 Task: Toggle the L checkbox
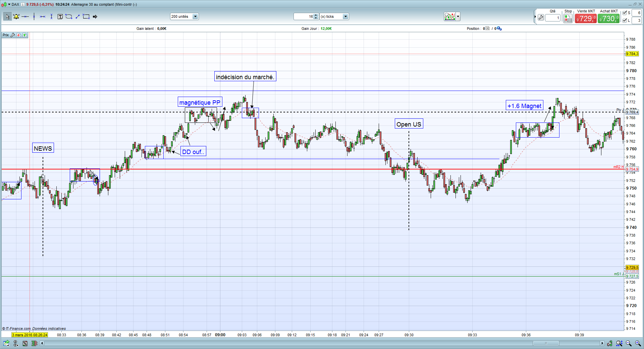click(x=625, y=20)
